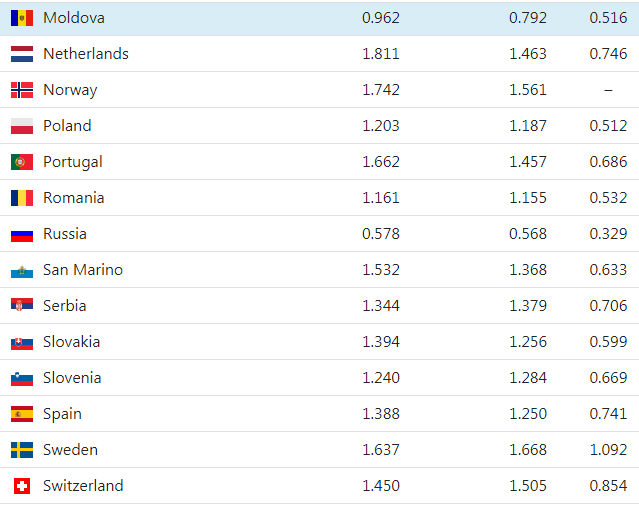Click the Portugal flag icon
The width and height of the screenshot is (639, 506).
[x=22, y=162]
